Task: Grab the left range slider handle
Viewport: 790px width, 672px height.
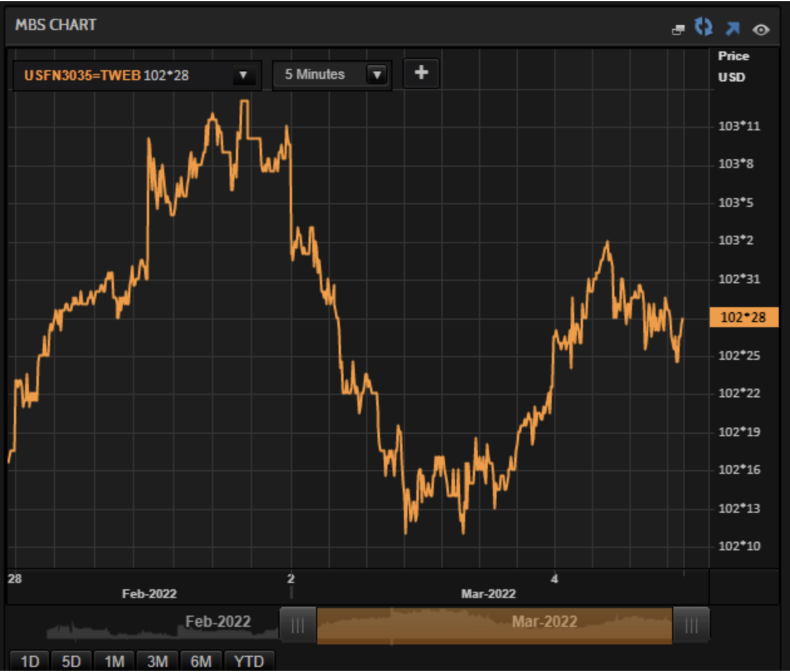Action: (x=298, y=625)
